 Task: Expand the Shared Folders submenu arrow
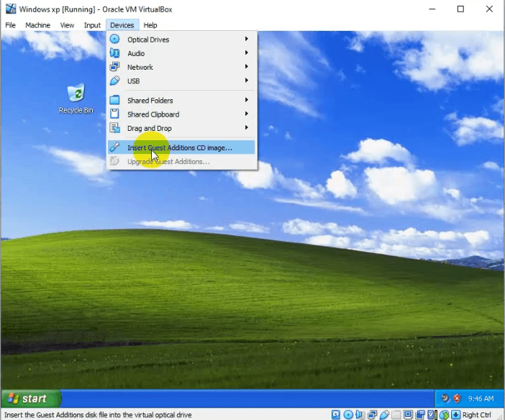point(246,100)
